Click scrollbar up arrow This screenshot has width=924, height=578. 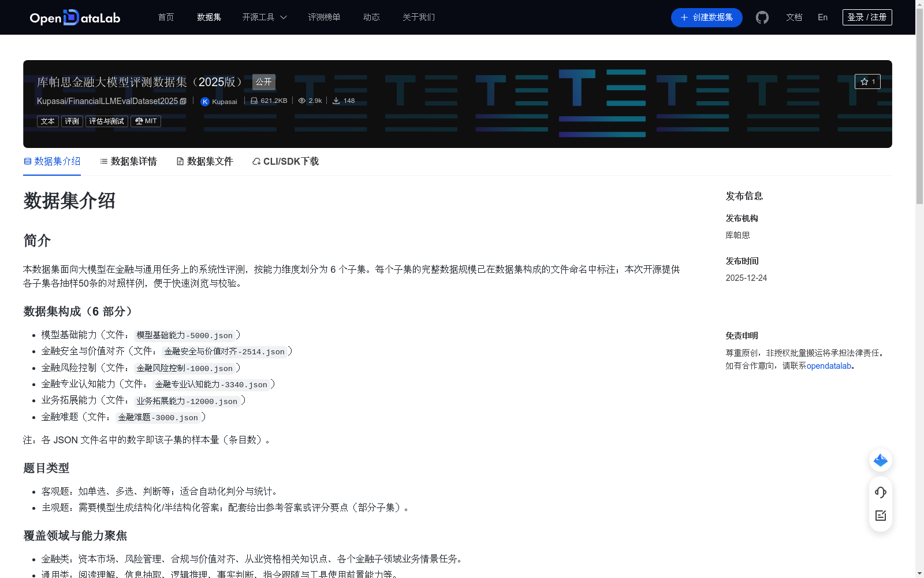pos(919,4)
